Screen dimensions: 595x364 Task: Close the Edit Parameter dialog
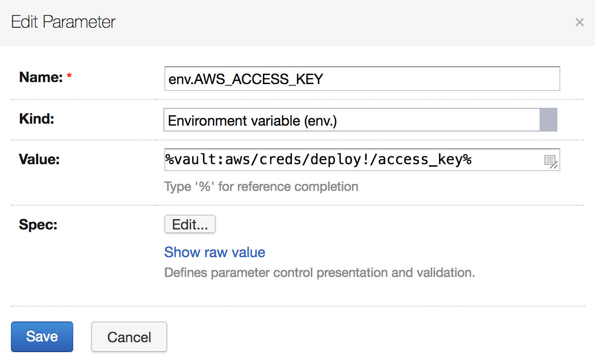579,22
